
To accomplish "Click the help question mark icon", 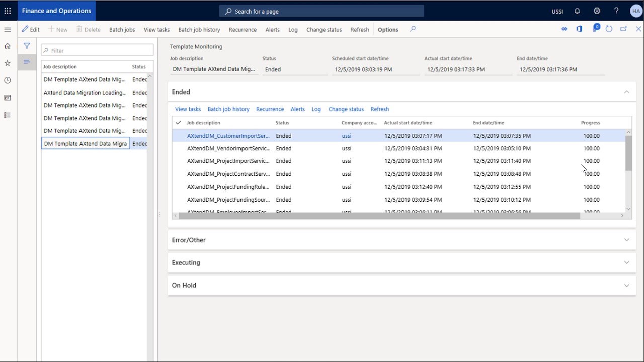I will [616, 11].
